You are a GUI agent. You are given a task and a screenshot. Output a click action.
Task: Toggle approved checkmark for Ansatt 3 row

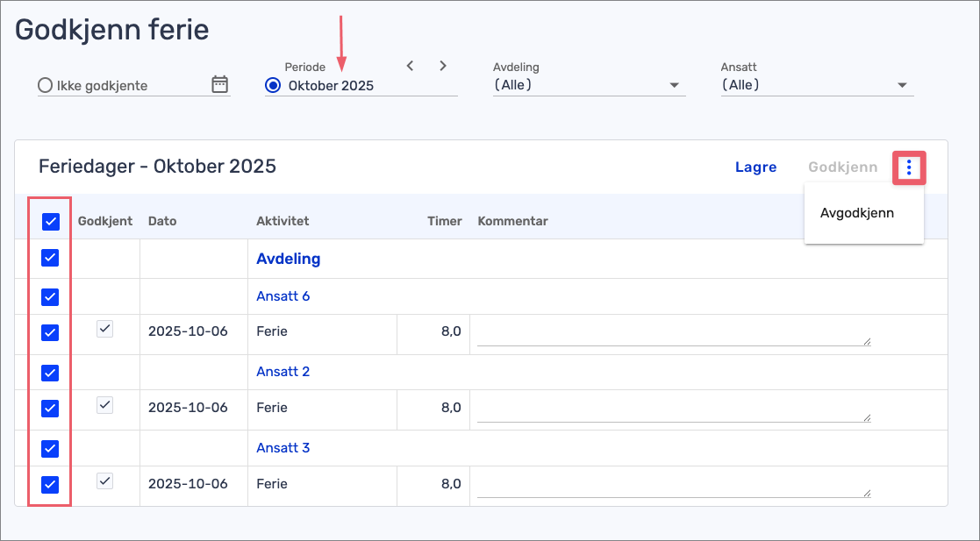pos(104,480)
